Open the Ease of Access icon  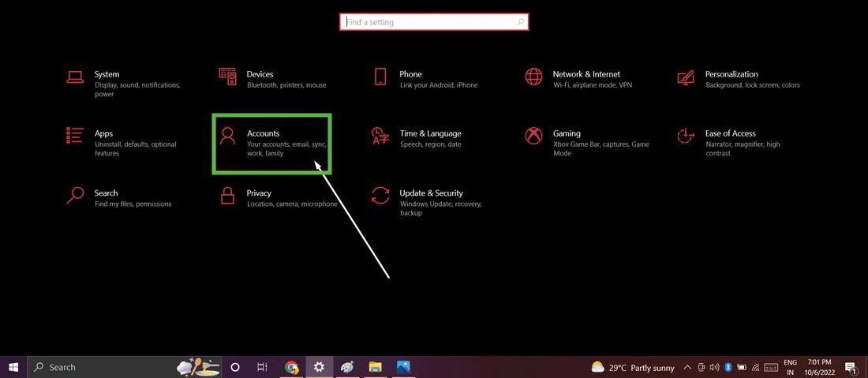(x=686, y=136)
